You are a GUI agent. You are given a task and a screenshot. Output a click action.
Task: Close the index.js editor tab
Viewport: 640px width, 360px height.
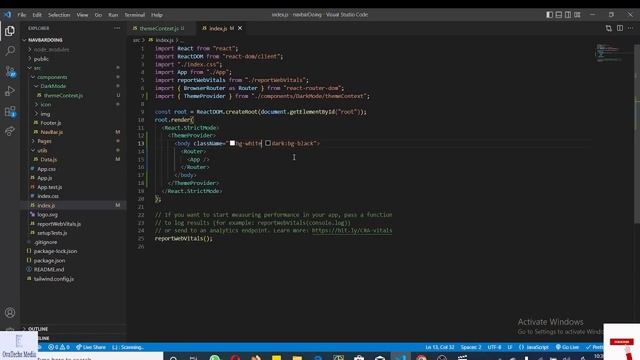[240, 28]
